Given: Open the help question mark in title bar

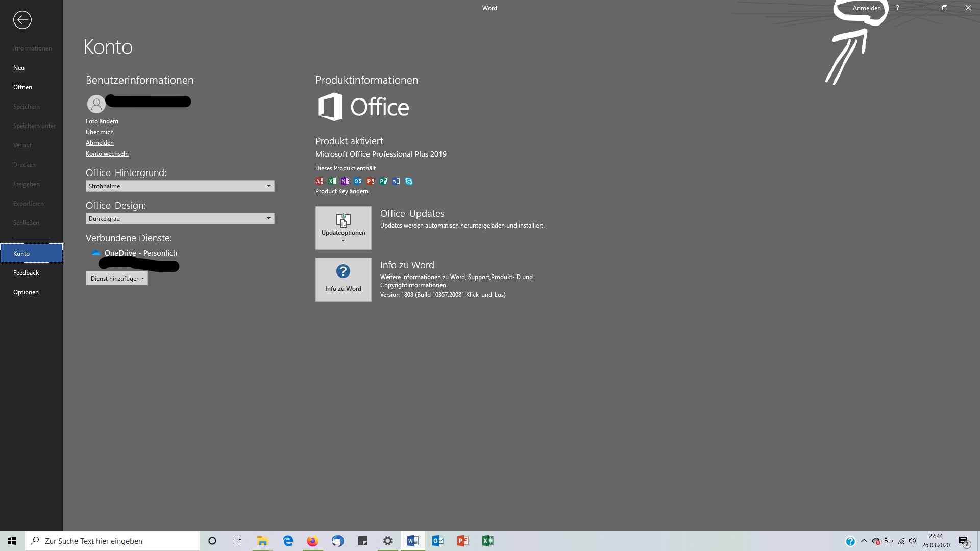Looking at the screenshot, I should tap(897, 8).
